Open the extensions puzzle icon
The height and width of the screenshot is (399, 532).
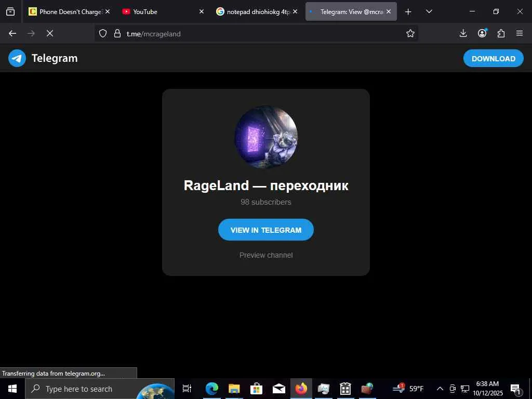click(501, 33)
